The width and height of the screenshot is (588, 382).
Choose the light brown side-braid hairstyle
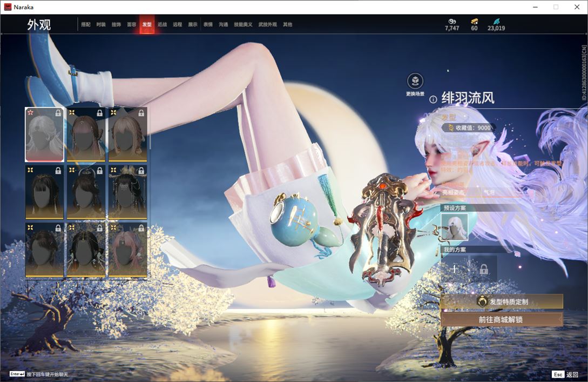click(127, 135)
